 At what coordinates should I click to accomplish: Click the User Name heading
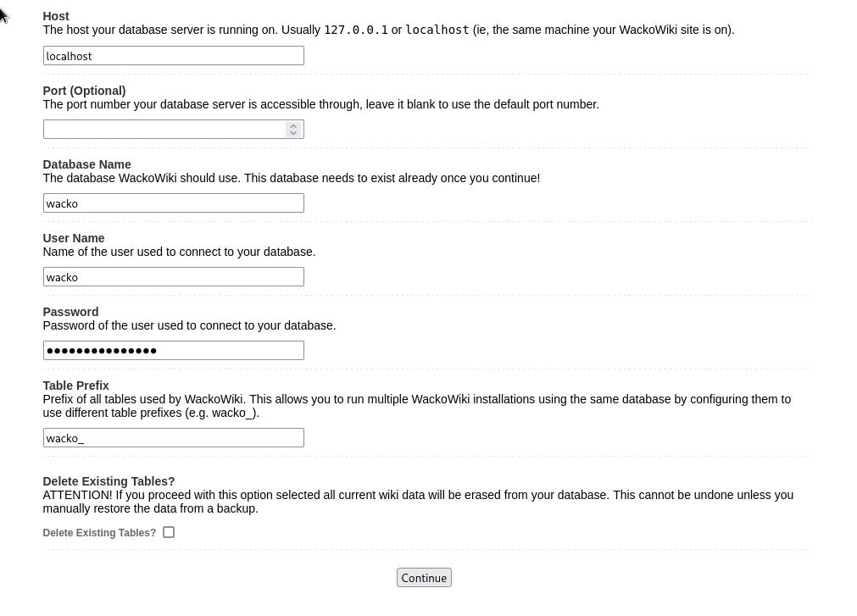(x=74, y=238)
